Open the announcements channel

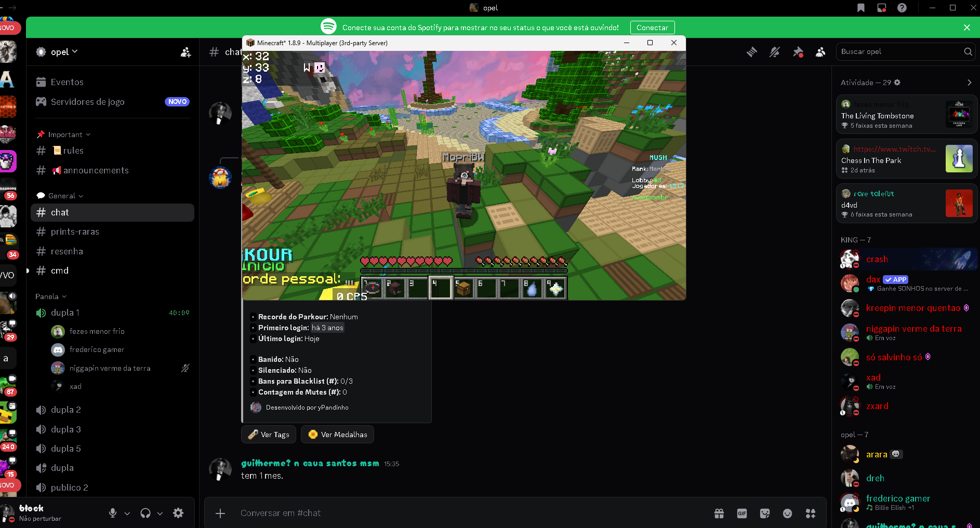pyautogui.click(x=112, y=170)
